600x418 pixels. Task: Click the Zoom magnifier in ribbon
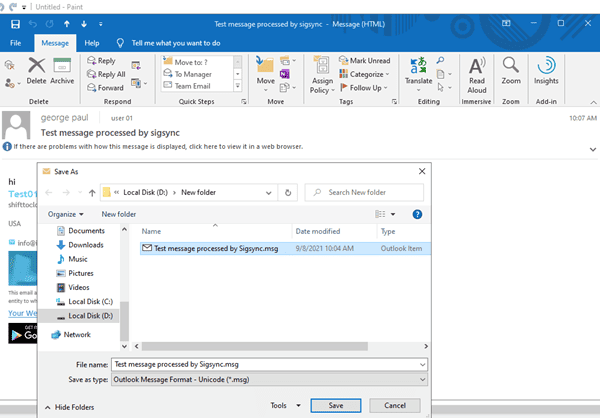coord(510,70)
